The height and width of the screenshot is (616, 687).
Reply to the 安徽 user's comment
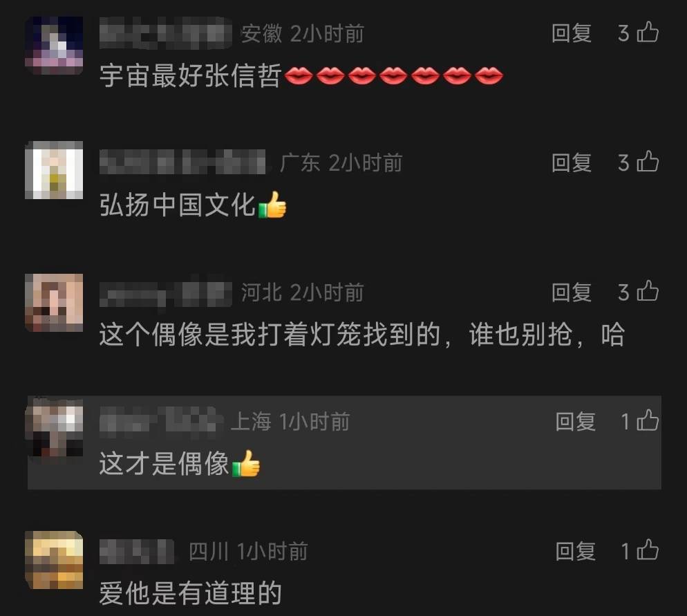572,33
